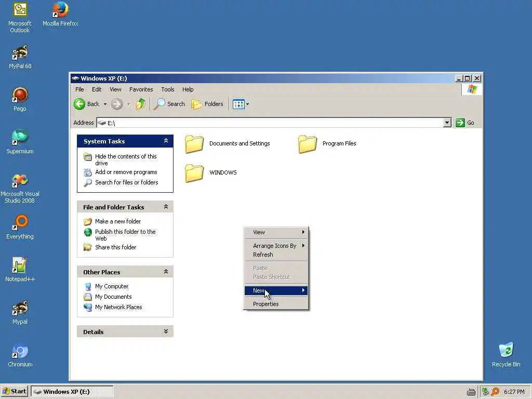
Task: Collapse the Other Places panel
Action: (166, 271)
